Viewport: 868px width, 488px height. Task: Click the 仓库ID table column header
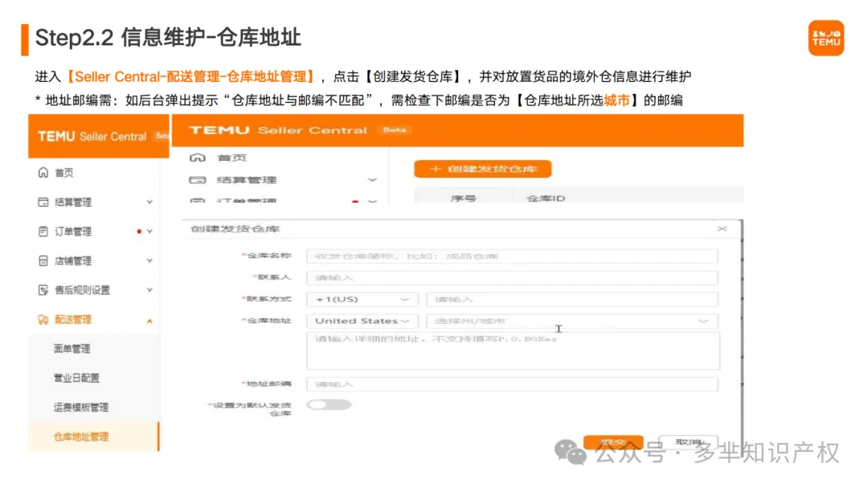click(546, 199)
